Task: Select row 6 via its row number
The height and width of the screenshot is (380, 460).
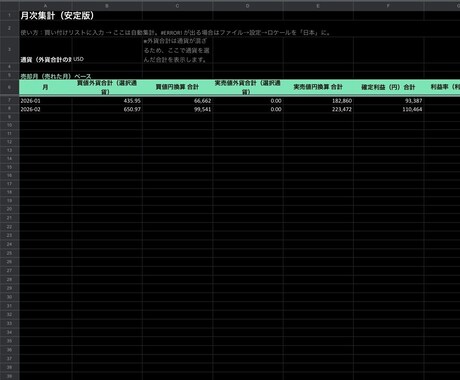Action: pos(9,87)
